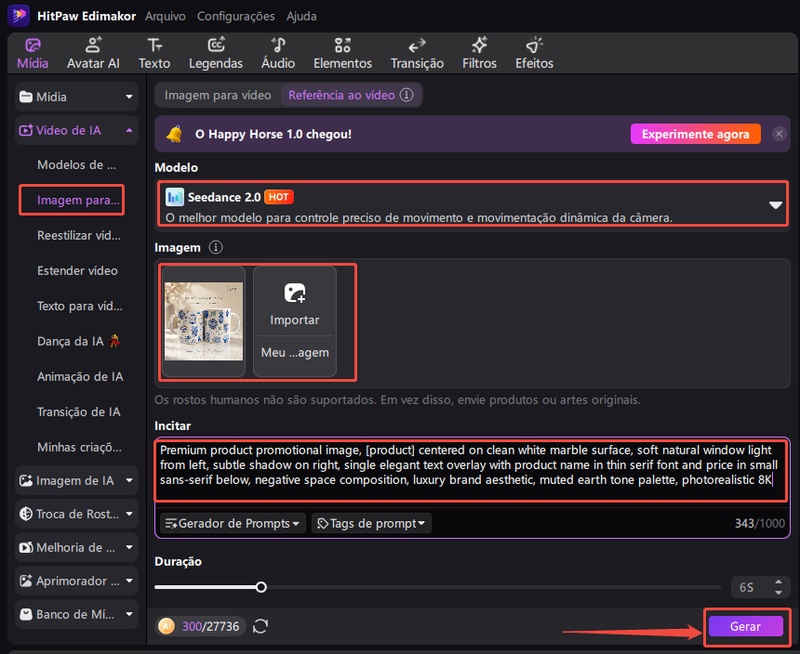Select Estender vídeo sidebar item

78,271
